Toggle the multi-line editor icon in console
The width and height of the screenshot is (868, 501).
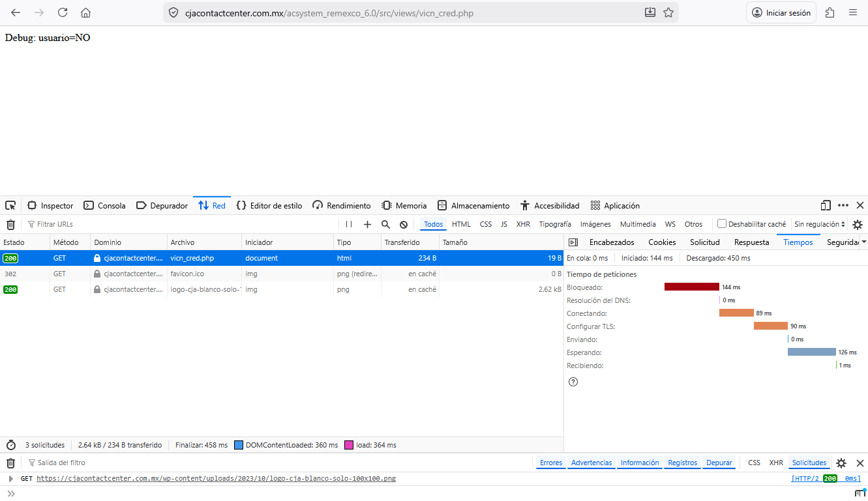[x=860, y=493]
